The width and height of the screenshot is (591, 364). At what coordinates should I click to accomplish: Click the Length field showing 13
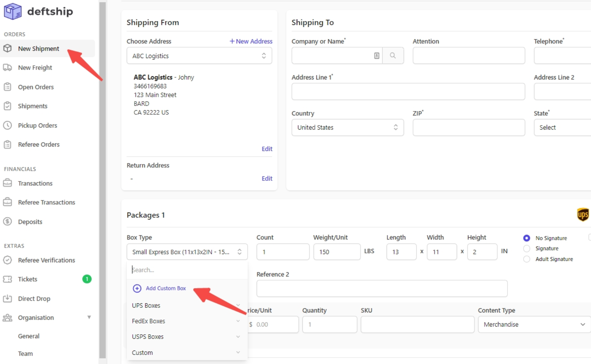coord(402,252)
